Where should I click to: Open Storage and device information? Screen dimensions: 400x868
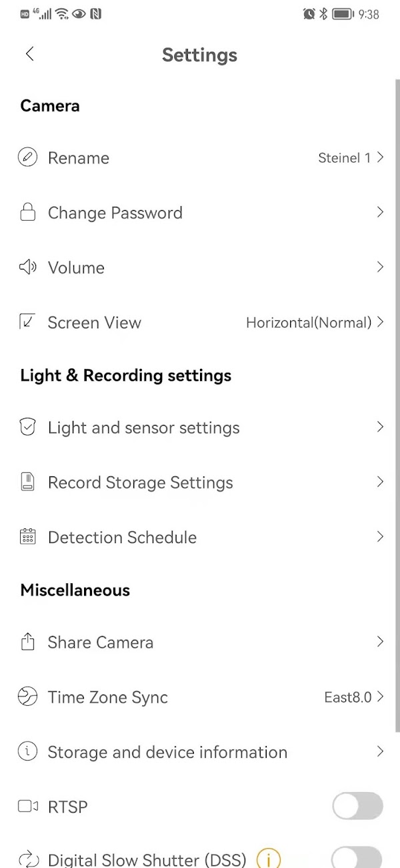[x=167, y=752]
